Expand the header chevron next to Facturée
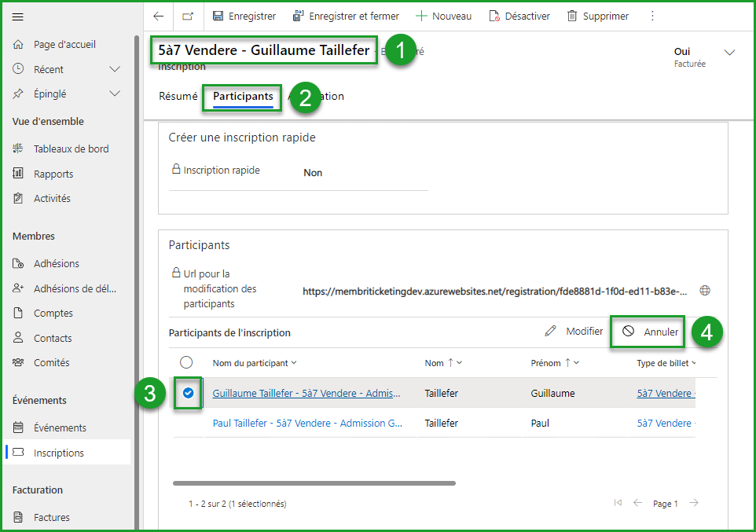756x532 pixels. point(729,53)
